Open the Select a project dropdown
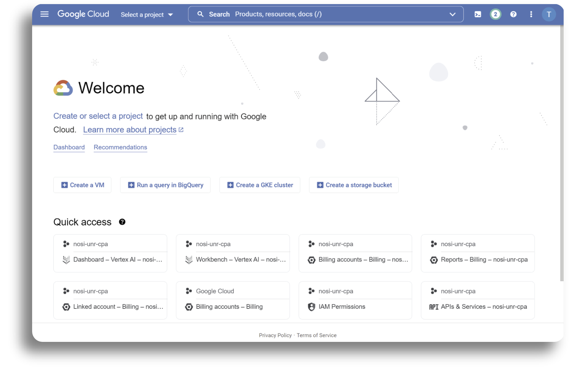The image size is (588, 368). tap(147, 14)
